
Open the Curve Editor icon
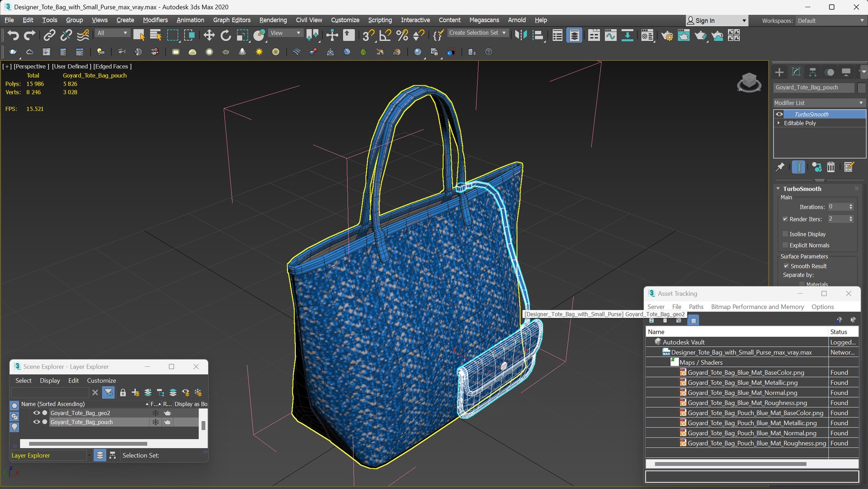(611, 35)
